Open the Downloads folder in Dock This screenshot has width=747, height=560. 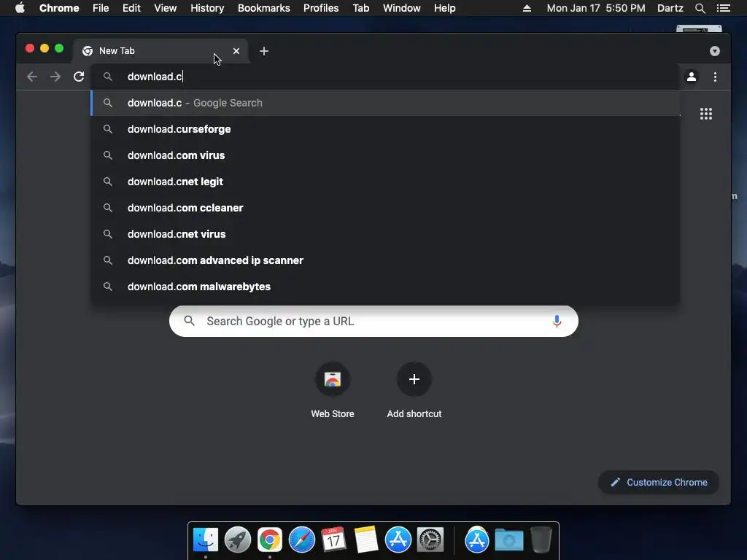(508, 540)
